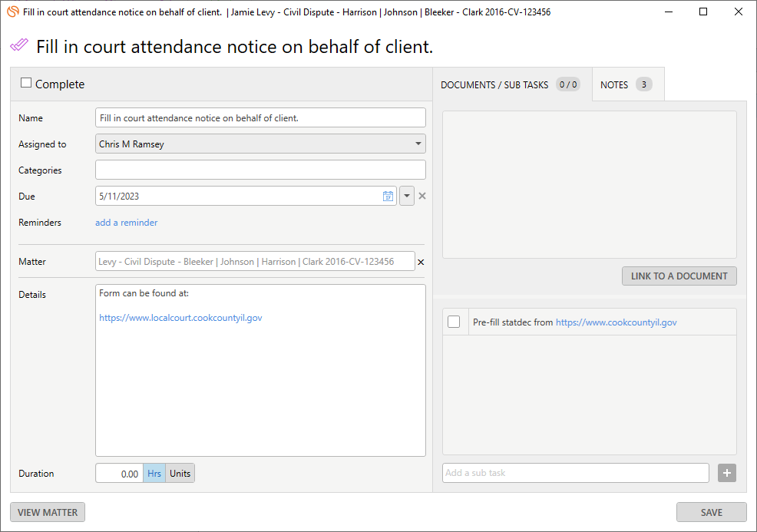This screenshot has height=532, width=757.
Task: Open the localcourt.cookcountyil.gov link in Details
Action: 180,318
